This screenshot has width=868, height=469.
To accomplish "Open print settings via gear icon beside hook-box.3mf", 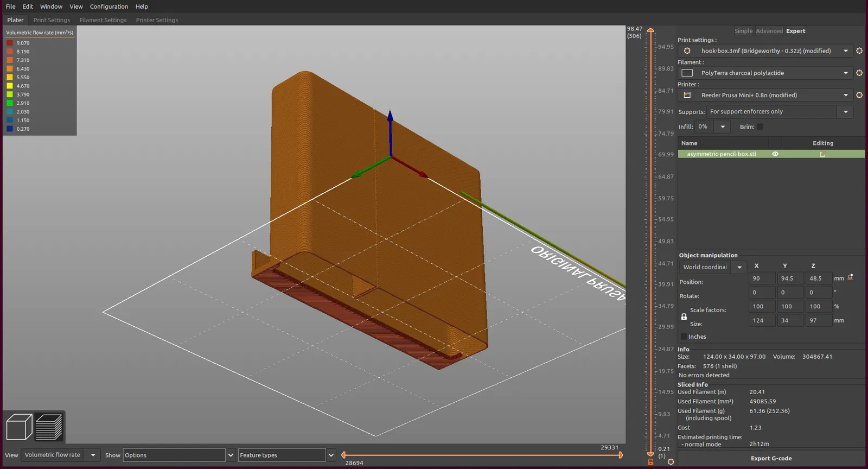I will tap(859, 50).
